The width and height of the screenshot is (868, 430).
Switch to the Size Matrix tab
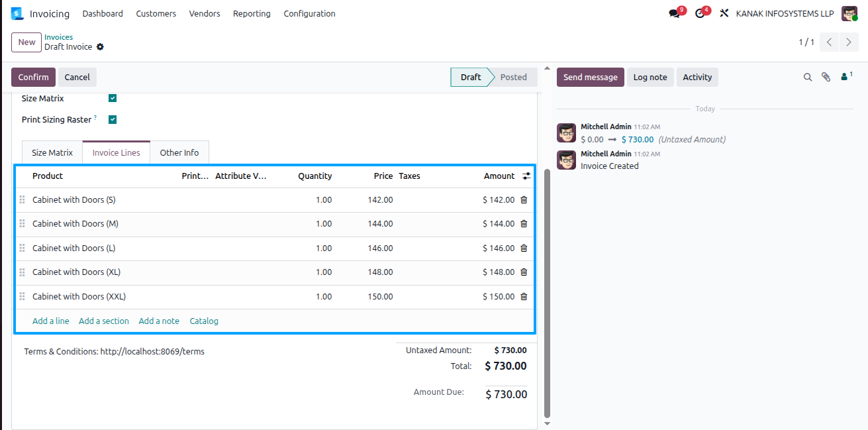click(x=52, y=152)
